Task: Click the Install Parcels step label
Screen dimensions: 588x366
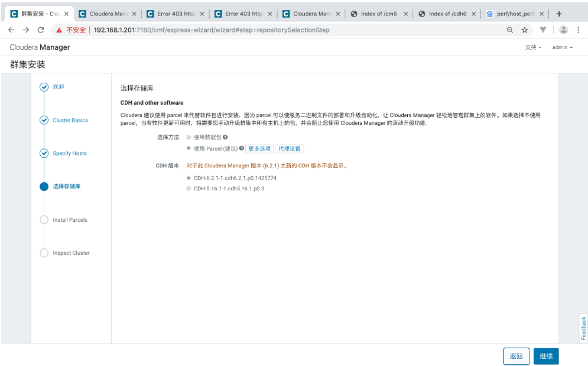Action: click(70, 219)
